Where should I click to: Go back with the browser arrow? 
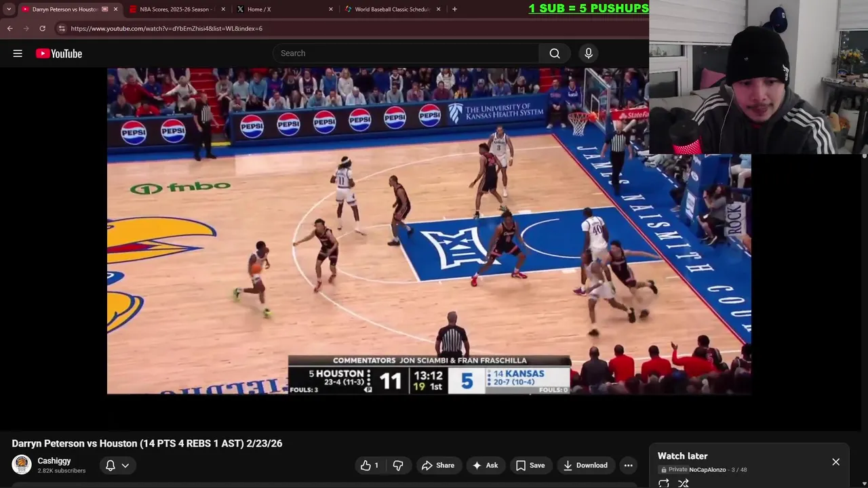pyautogui.click(x=10, y=28)
